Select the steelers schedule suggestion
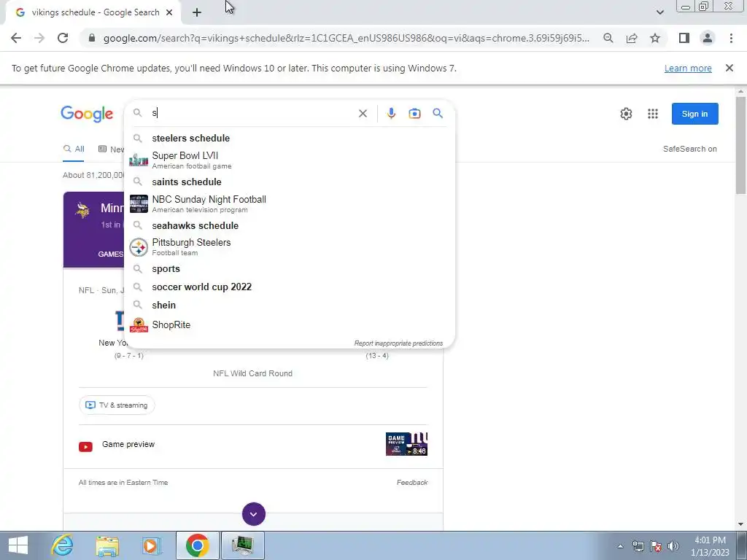747x560 pixels. [289, 138]
